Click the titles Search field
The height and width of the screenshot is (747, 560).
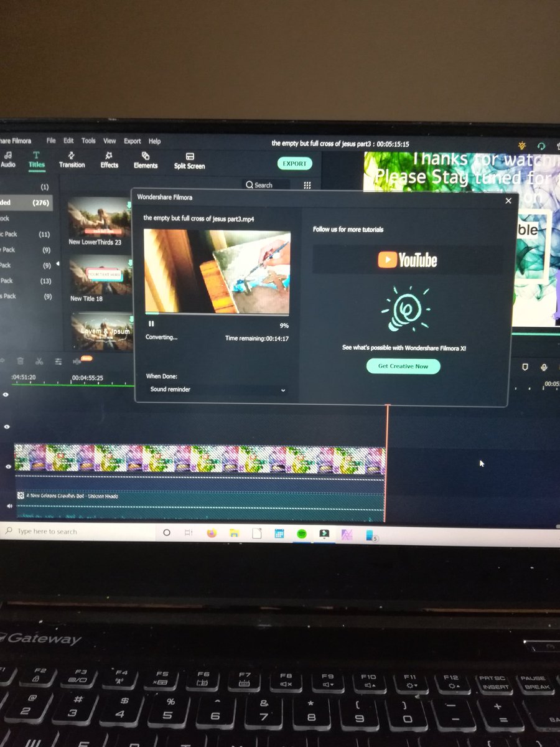[266, 185]
